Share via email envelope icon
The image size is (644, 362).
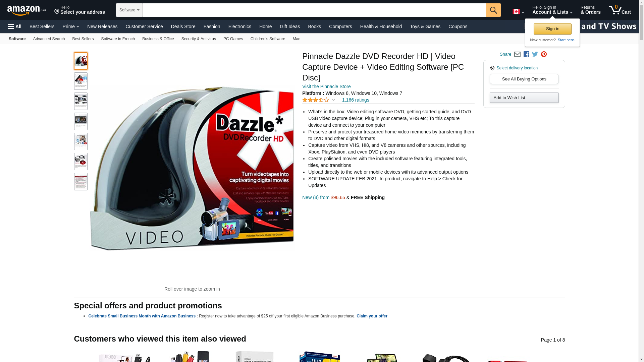click(517, 54)
